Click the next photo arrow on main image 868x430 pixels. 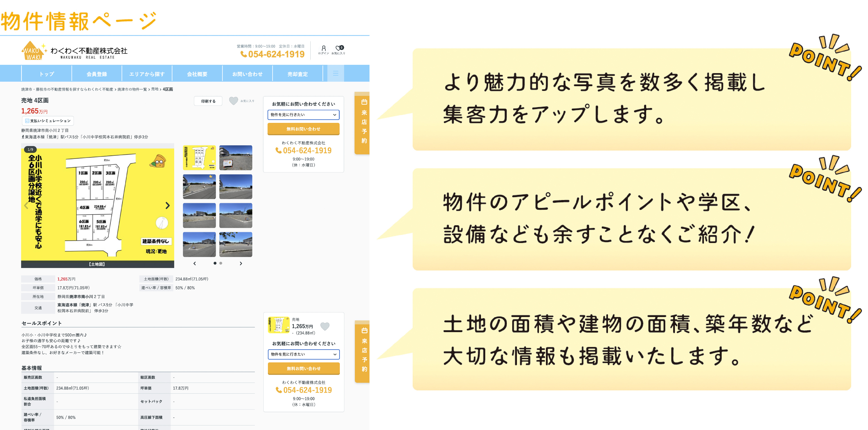coord(167,205)
